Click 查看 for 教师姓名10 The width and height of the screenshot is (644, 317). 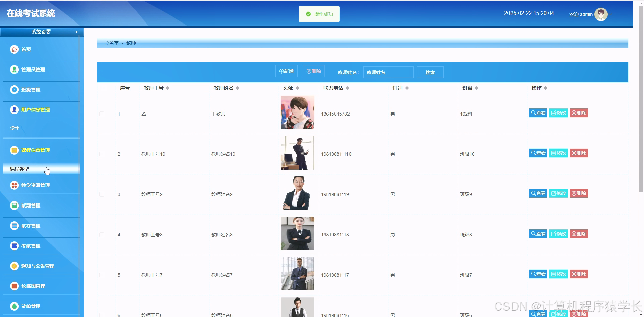538,153
